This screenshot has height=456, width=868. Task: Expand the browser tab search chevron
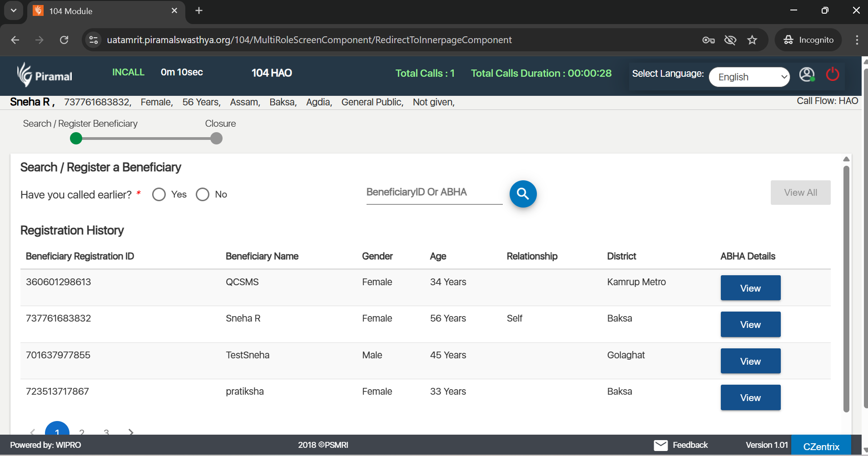tap(14, 10)
